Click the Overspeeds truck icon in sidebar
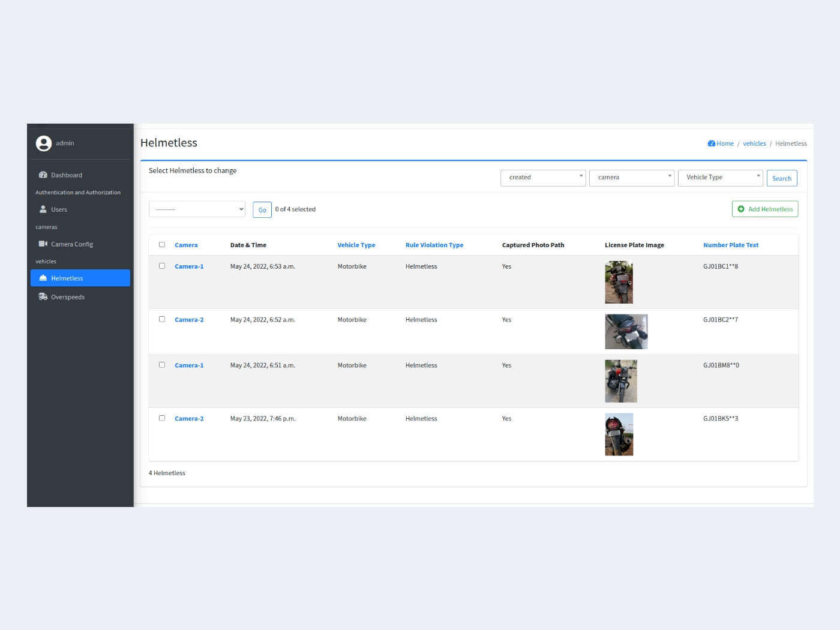840x630 pixels. click(43, 296)
